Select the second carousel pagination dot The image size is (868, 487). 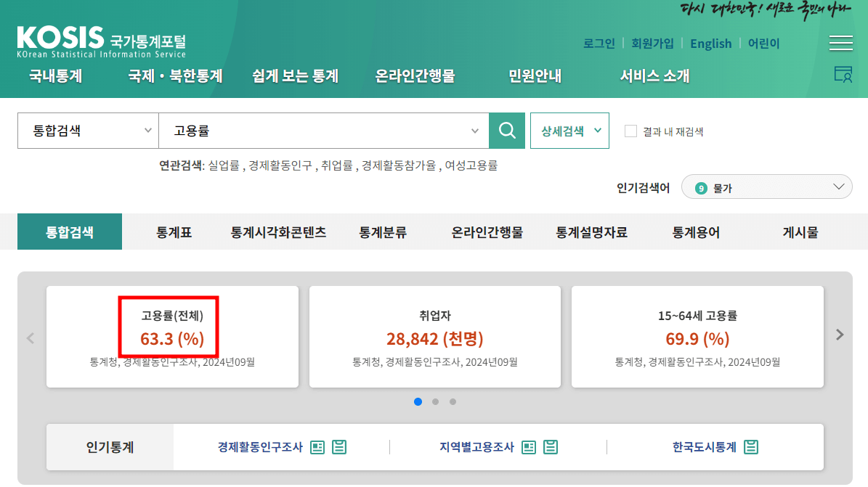435,401
